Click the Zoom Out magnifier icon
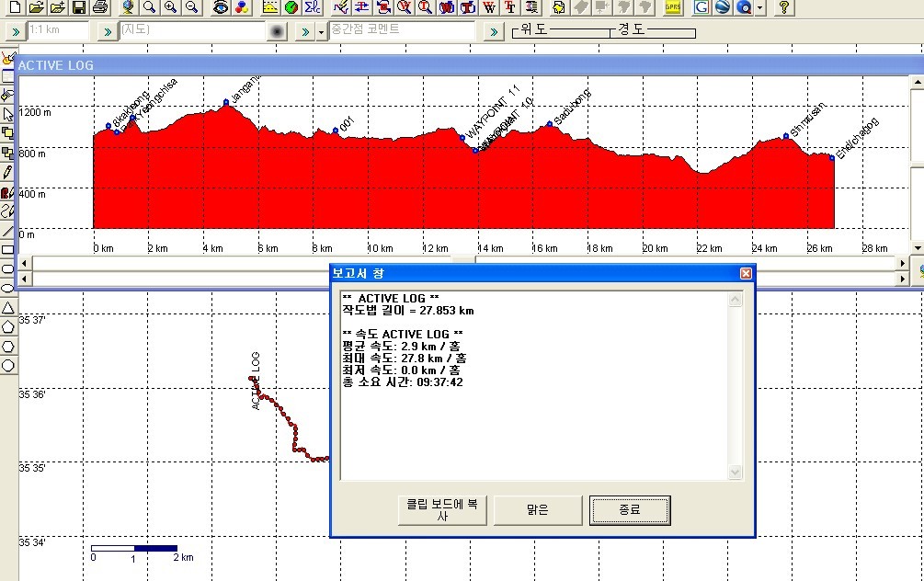Image resolution: width=924 pixels, height=581 pixels. (x=191, y=7)
